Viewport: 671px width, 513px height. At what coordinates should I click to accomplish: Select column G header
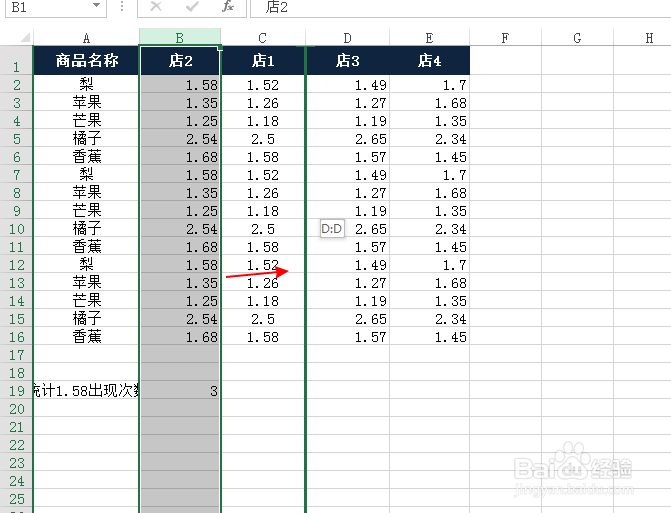(x=577, y=38)
